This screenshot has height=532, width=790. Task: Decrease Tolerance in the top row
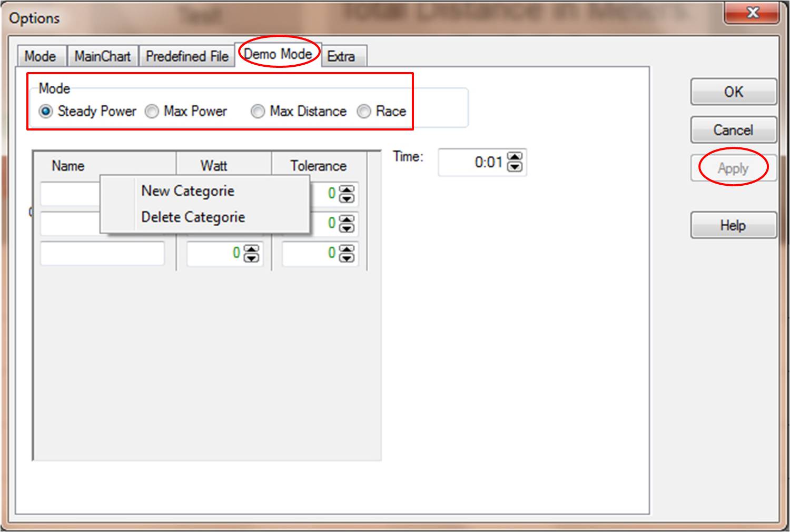coord(347,198)
